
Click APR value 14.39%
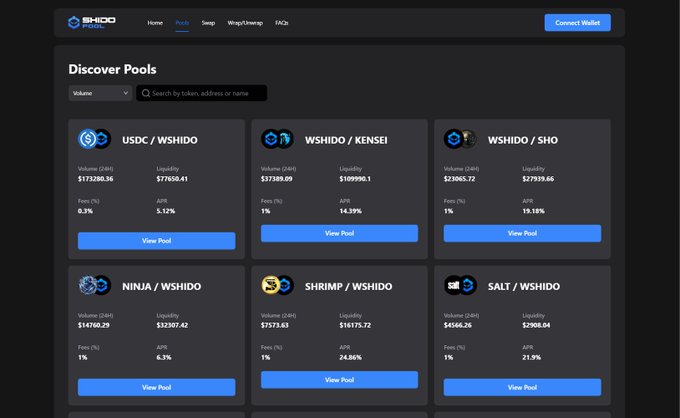(x=350, y=211)
